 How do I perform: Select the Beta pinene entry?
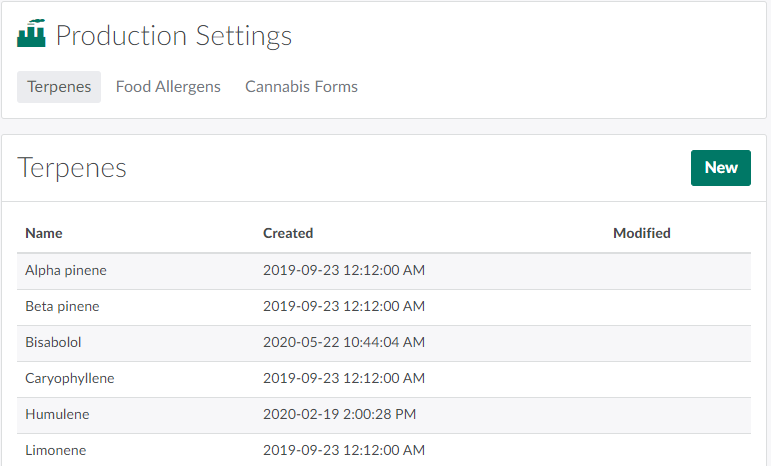[62, 306]
